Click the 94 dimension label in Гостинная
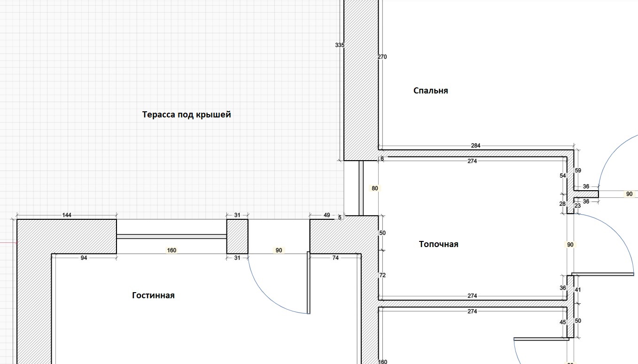This screenshot has width=638, height=364. click(84, 257)
